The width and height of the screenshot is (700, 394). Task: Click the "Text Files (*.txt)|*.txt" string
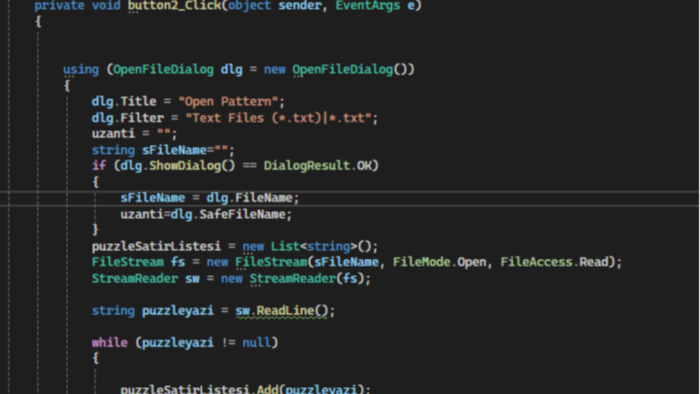[x=278, y=118]
